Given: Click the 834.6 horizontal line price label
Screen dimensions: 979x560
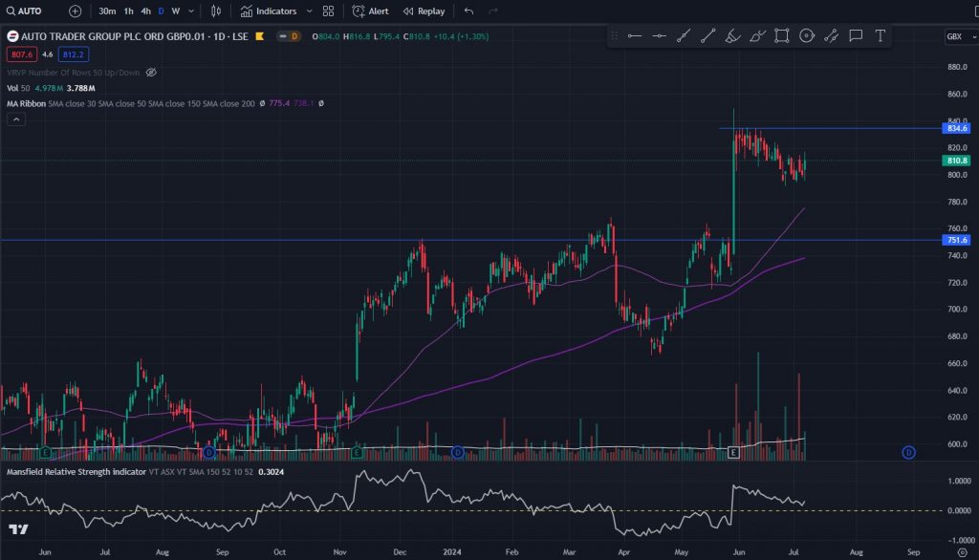Looking at the screenshot, I should tap(956, 128).
